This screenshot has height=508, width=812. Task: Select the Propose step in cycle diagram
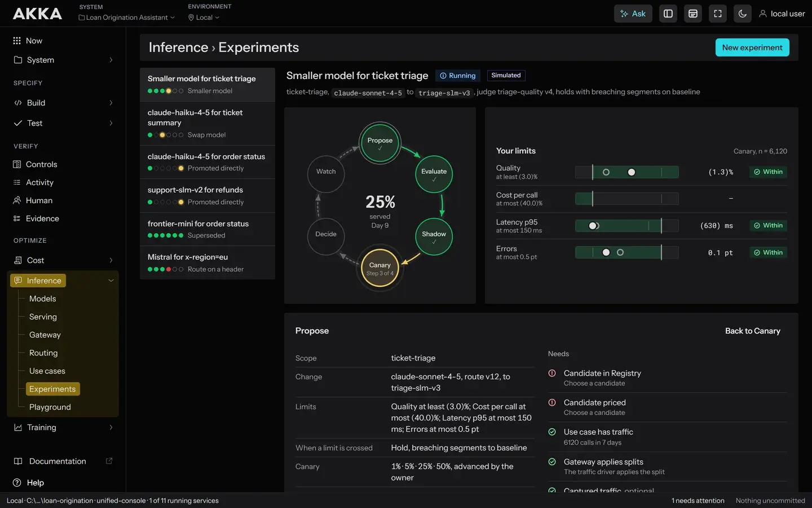click(x=380, y=143)
